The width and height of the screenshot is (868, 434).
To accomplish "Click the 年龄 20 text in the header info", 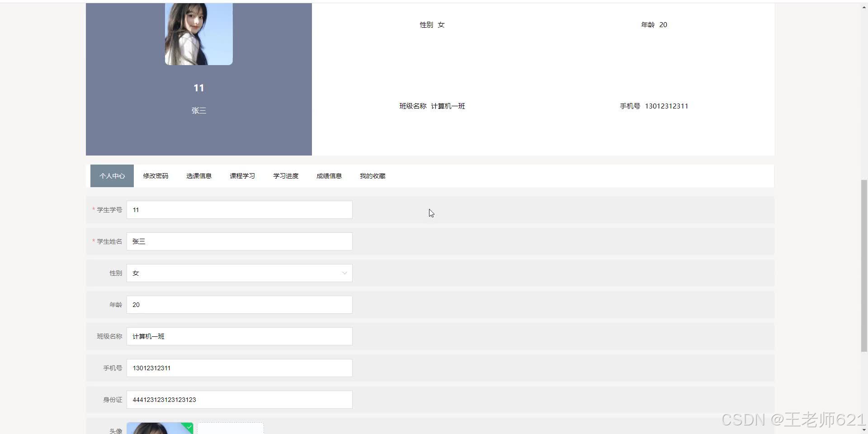I will 654,24.
